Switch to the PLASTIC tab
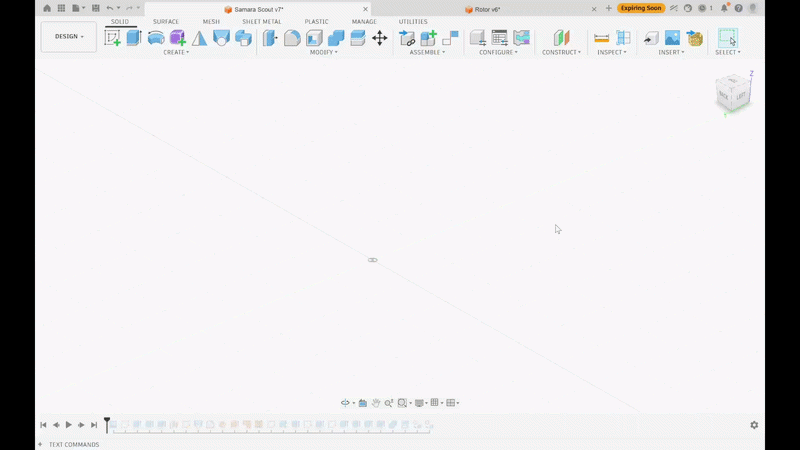The image size is (800, 450). tap(316, 21)
